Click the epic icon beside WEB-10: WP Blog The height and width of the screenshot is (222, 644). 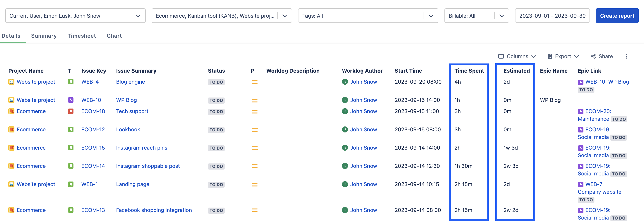(581, 82)
